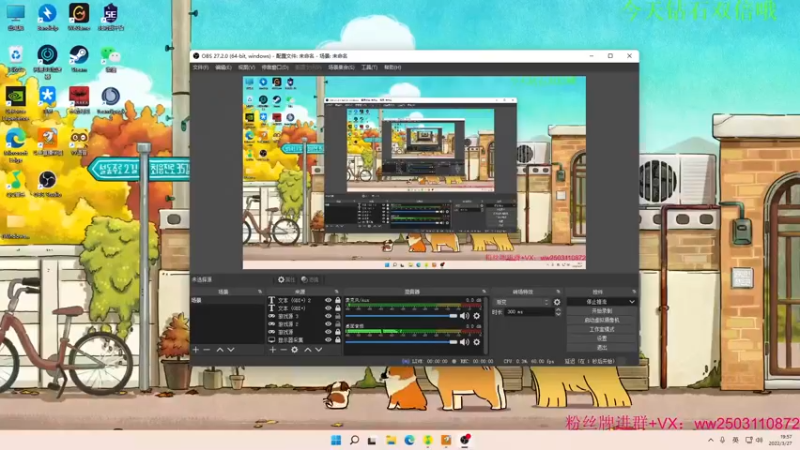
Task: Open source properties gear in Sources toolbar
Action: [x=294, y=350]
